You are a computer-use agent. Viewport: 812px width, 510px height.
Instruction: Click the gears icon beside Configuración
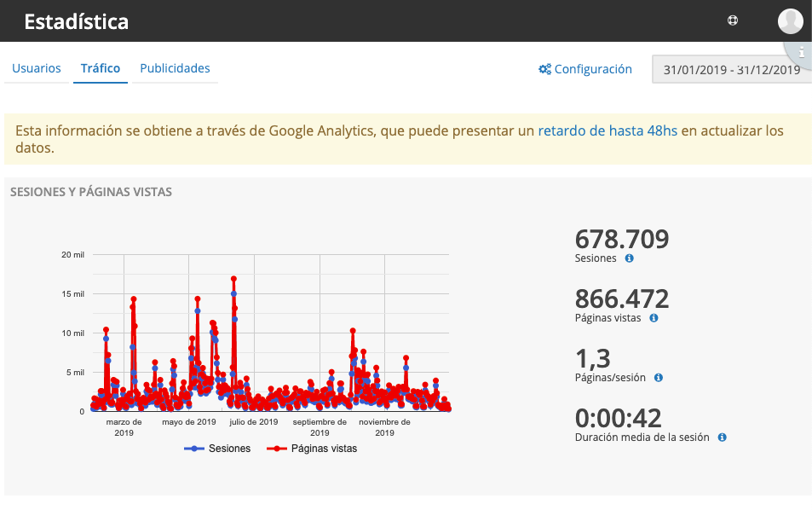pos(544,69)
